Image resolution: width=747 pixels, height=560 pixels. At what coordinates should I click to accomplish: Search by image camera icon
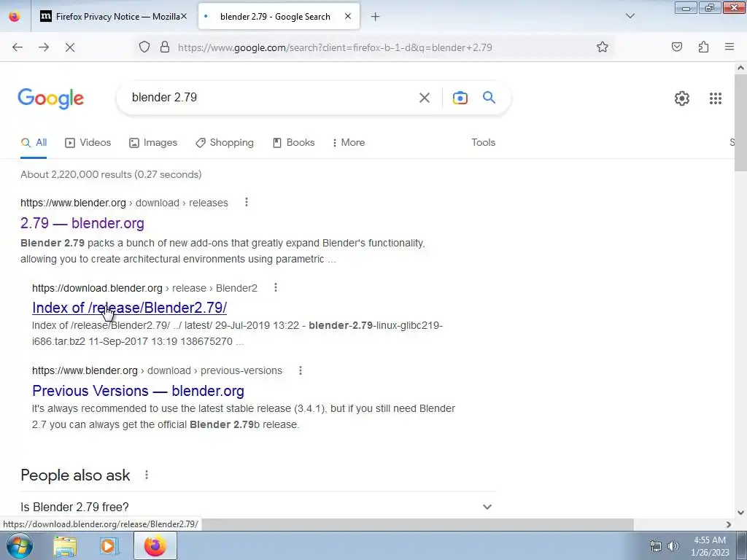[460, 98]
